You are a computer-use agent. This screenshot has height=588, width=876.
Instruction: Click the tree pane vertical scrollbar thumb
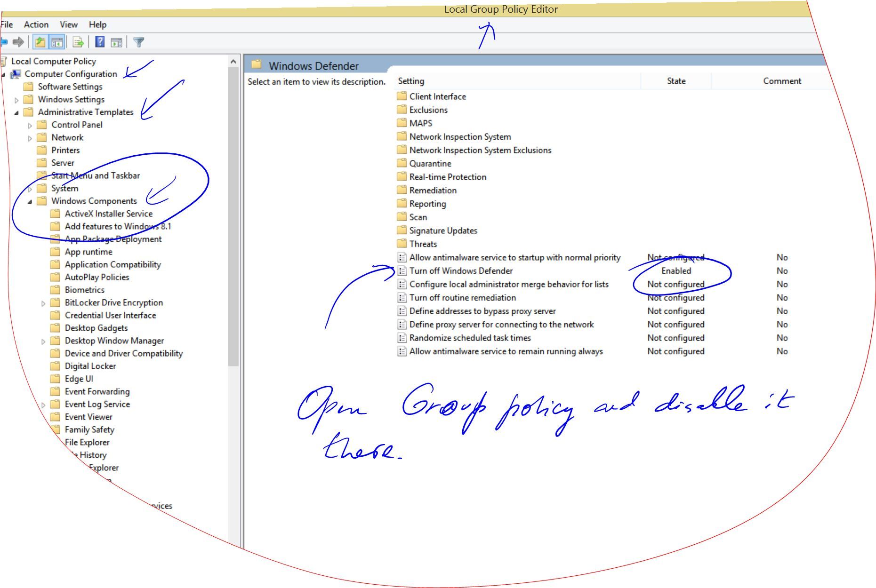(233, 216)
